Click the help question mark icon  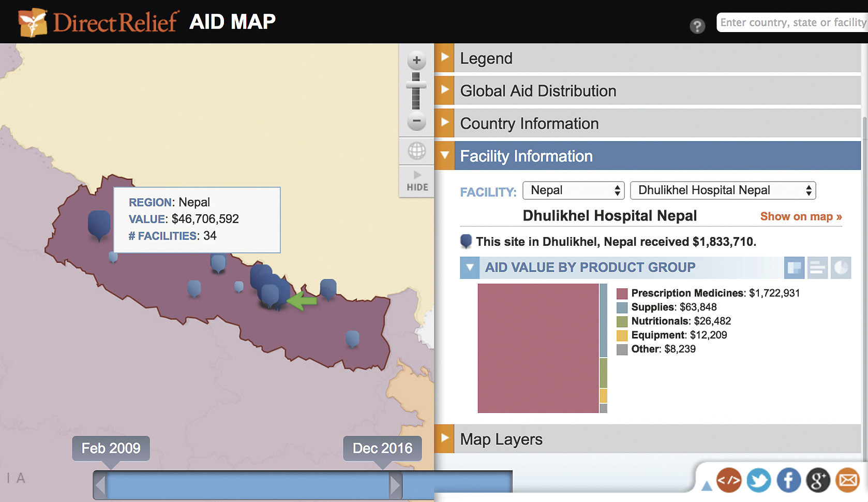point(698,25)
